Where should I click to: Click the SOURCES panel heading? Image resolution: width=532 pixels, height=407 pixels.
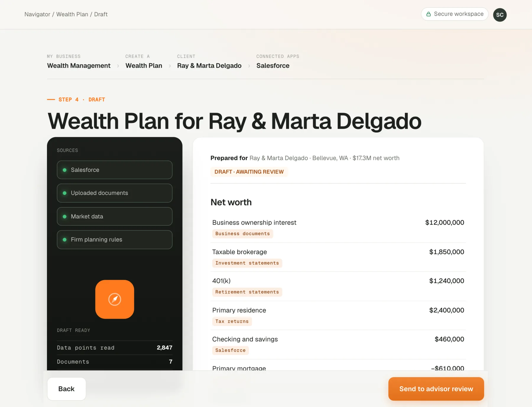point(67,151)
